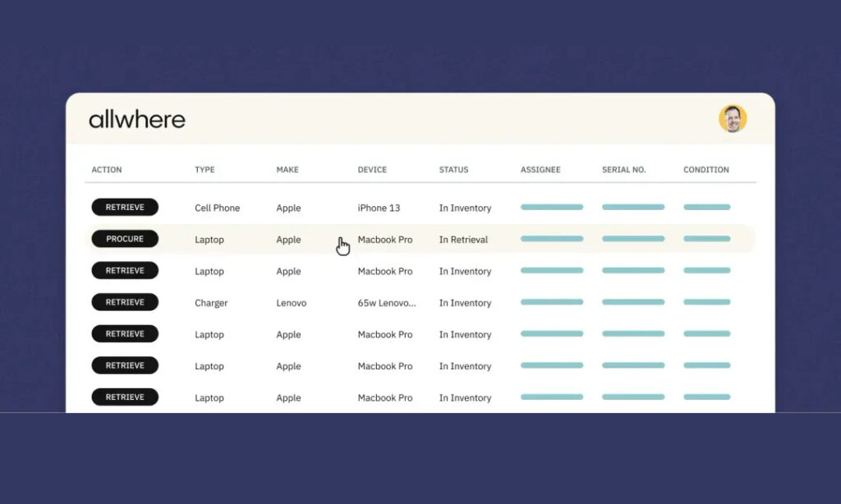Click RETRIEVE on the bottom laptop row
Viewport: 841px width, 504px height.
124,396
